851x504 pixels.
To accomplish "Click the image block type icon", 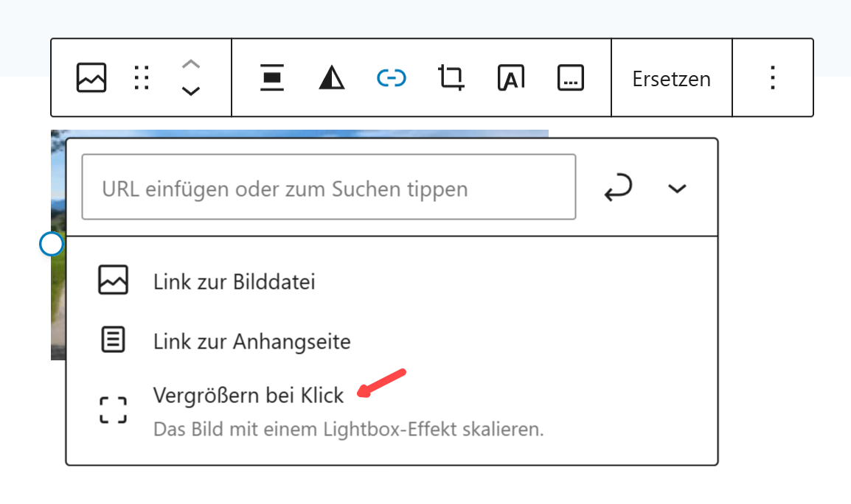I will (x=91, y=78).
